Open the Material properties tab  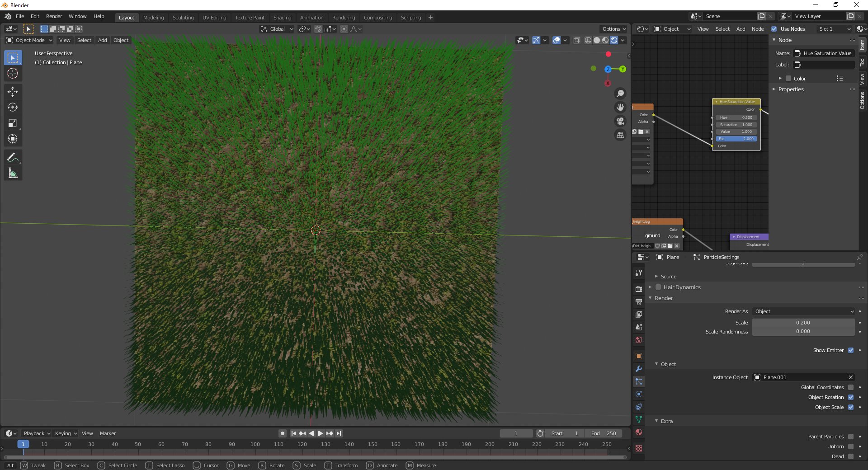click(x=639, y=432)
